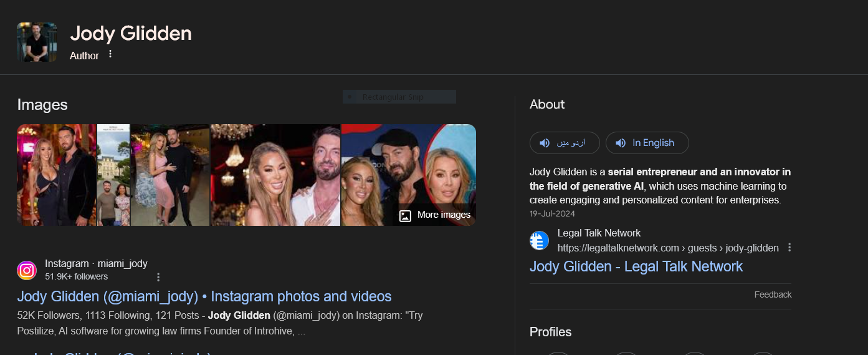
Task: Play the In English audio button
Action: tap(647, 143)
